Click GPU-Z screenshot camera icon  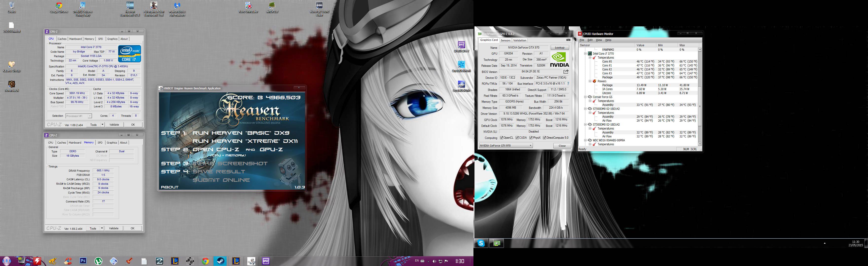[568, 40]
